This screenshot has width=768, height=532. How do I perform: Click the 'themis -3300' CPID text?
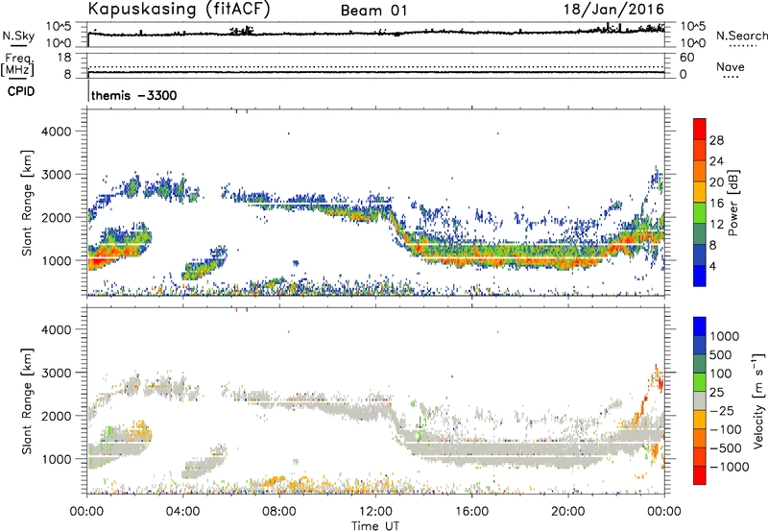(x=134, y=95)
